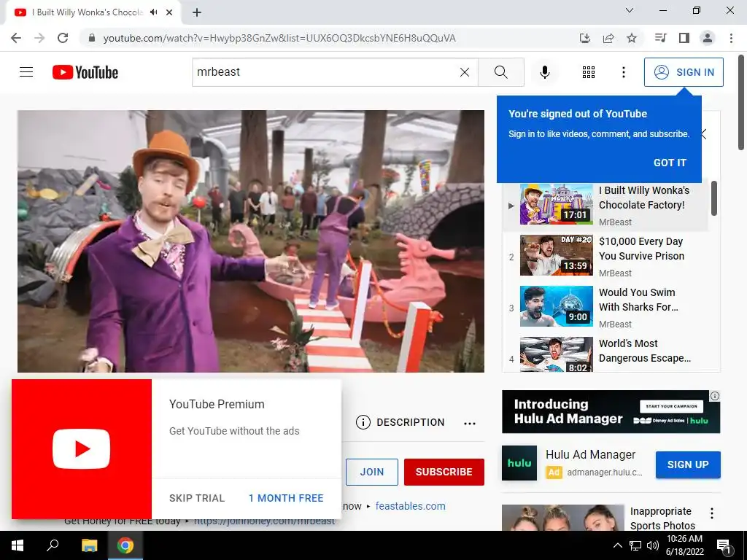This screenshot has width=747, height=560.
Task: Play $10,000 Every Day You Survive Prison
Action: click(605, 257)
